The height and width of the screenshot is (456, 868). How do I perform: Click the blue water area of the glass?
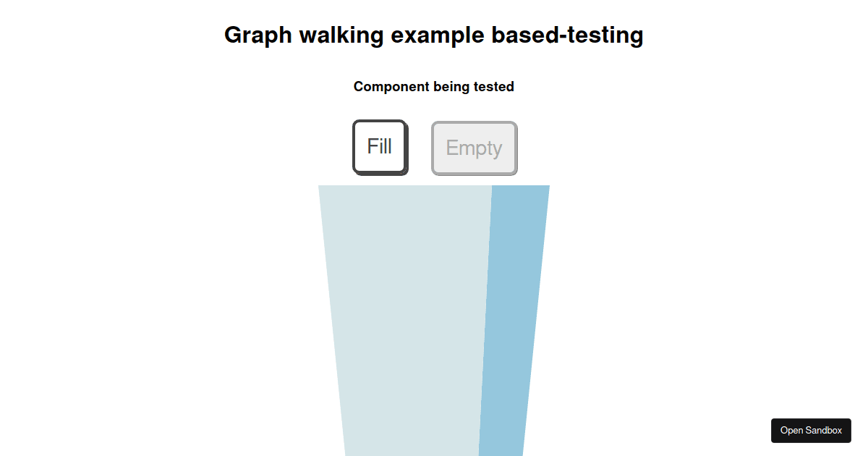(x=514, y=318)
